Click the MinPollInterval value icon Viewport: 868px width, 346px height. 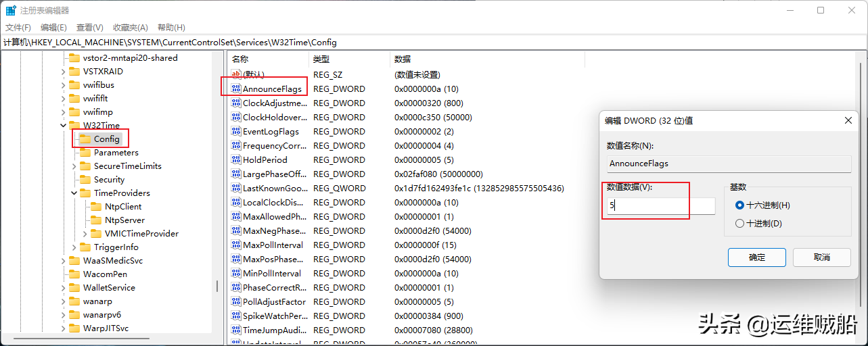[x=236, y=274]
